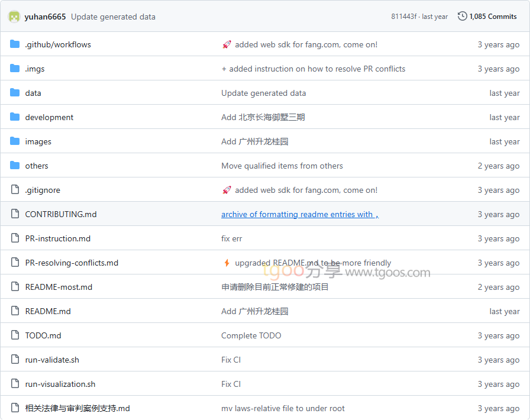Click the file icon next to .gitignore
Viewport: 530px width, 420px height.
15,190
